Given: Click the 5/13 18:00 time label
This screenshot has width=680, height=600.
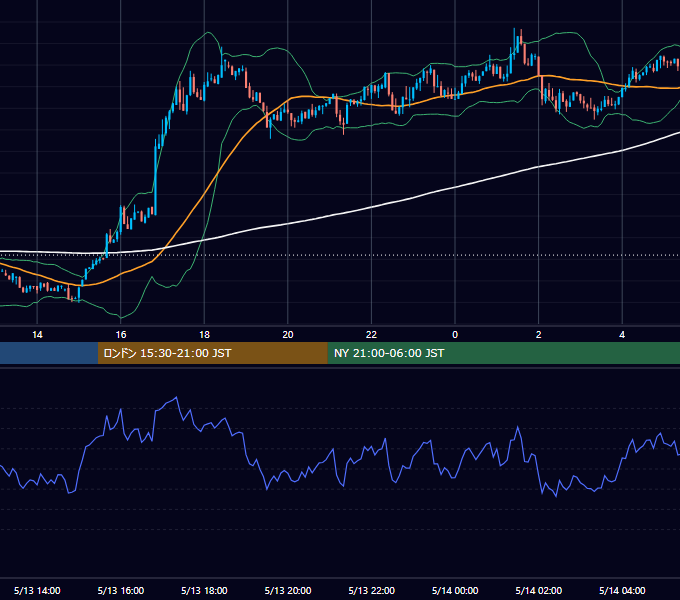Looking at the screenshot, I should point(204,590).
